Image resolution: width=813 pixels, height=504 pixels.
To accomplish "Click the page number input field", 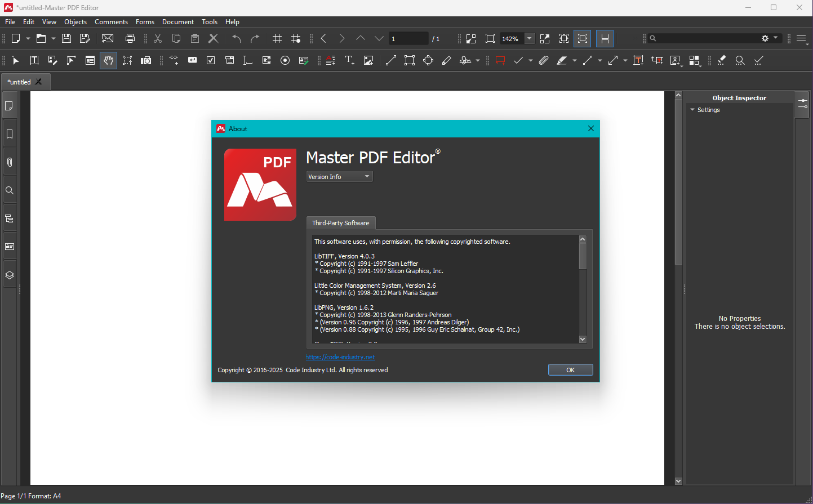I will (409, 38).
